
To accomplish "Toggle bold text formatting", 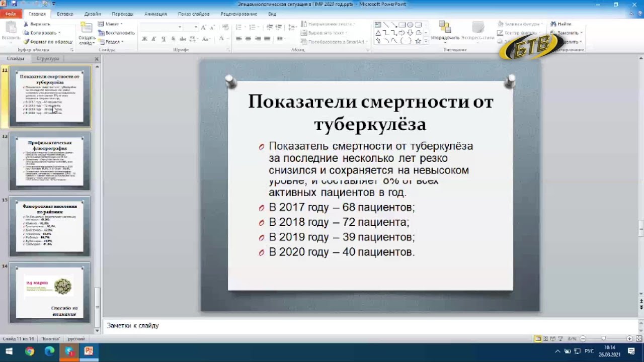I will (144, 39).
